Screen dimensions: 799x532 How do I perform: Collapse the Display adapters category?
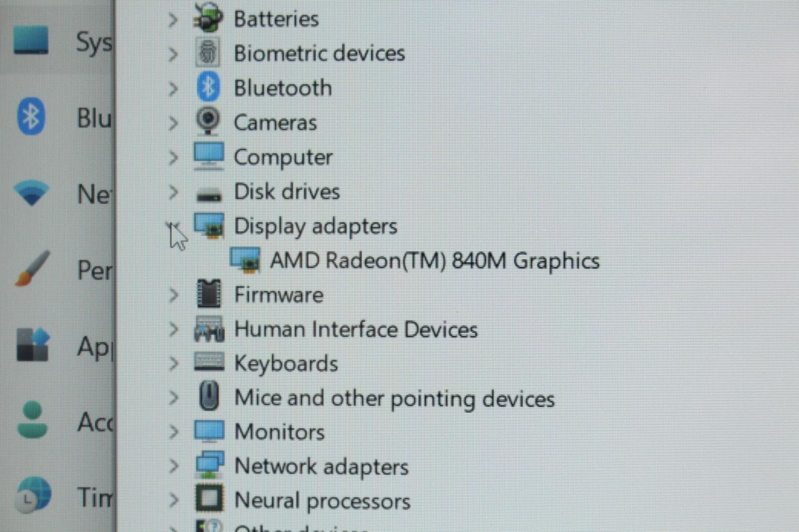173,228
